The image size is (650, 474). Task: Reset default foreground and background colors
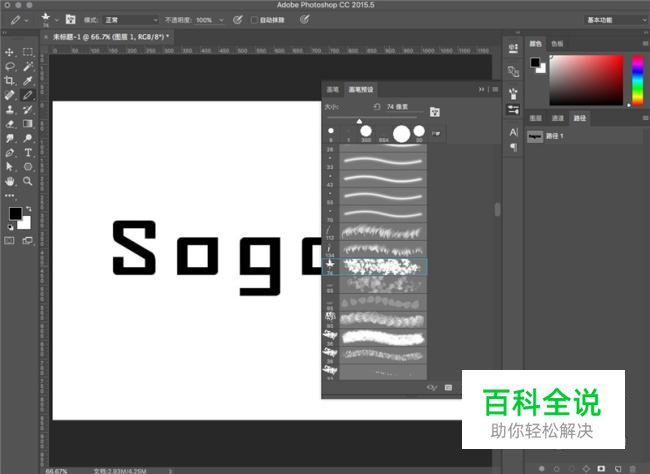[x=10, y=227]
